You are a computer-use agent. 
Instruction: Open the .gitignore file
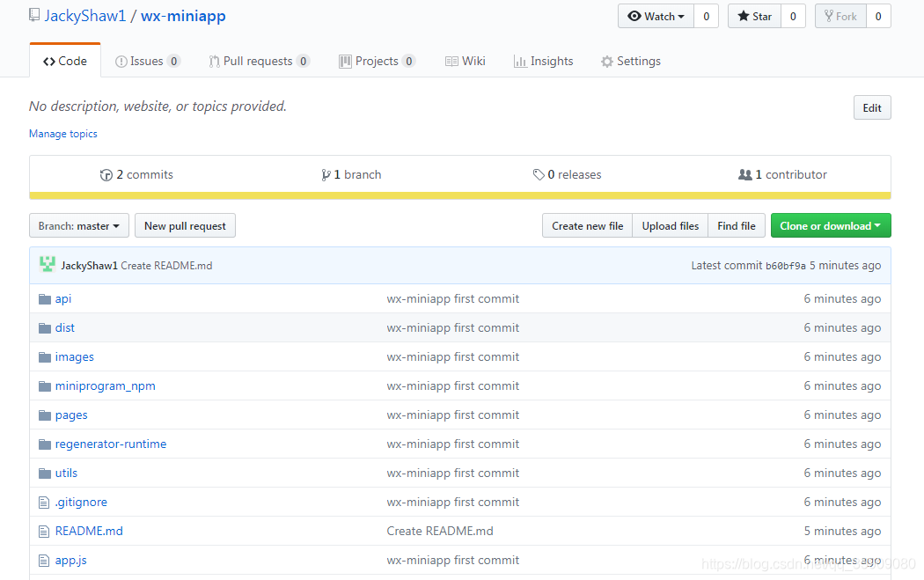[81, 503]
